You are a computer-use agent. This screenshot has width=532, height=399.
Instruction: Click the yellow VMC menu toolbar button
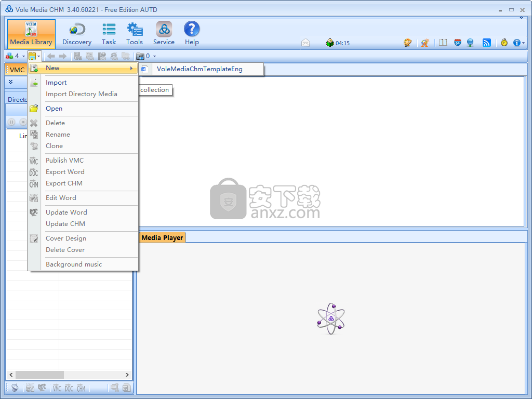point(32,56)
